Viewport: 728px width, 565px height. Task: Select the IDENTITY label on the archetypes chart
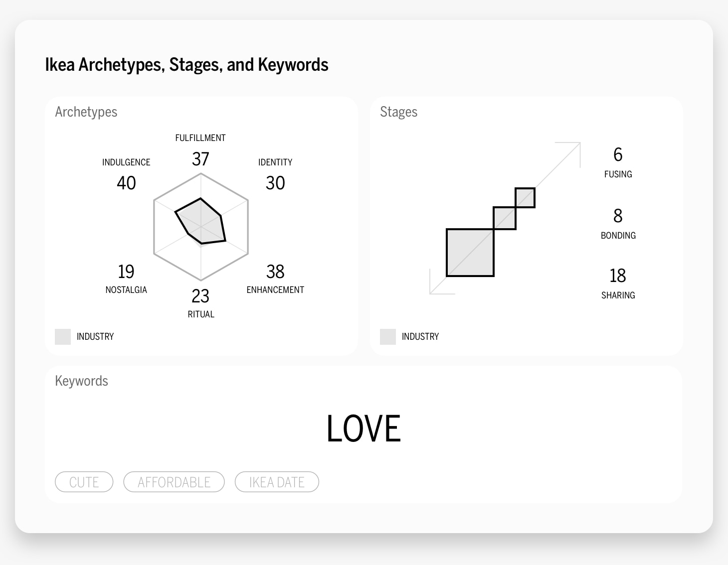[275, 161]
